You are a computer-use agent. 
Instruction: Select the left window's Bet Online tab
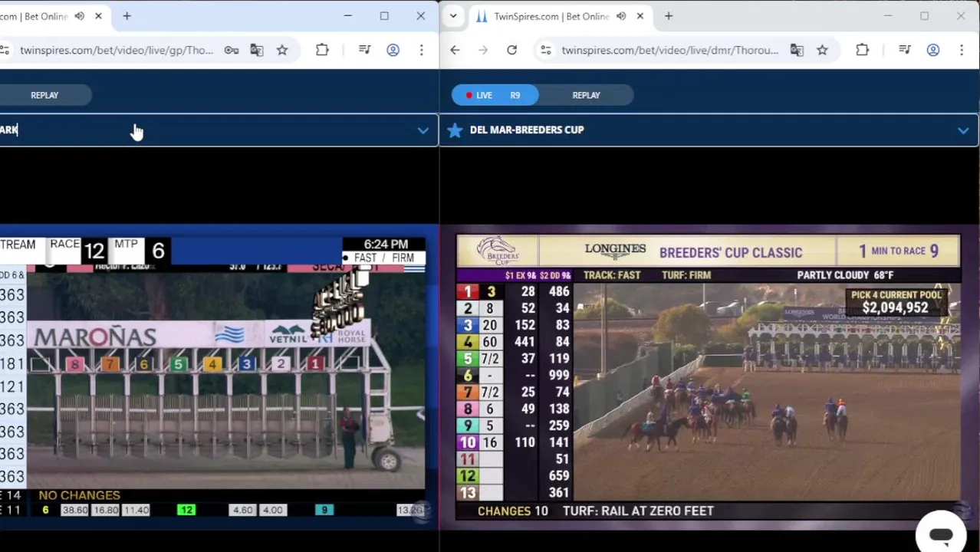tap(54, 16)
